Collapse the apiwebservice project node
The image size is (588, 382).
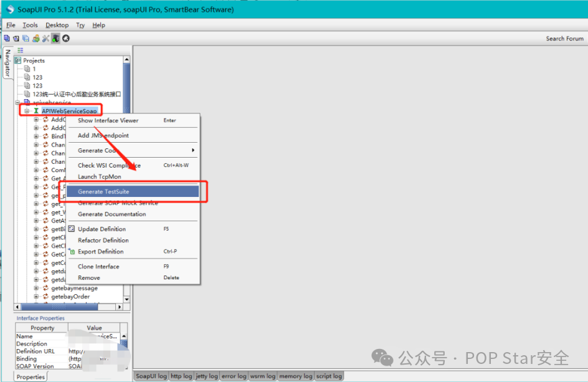pos(17,102)
